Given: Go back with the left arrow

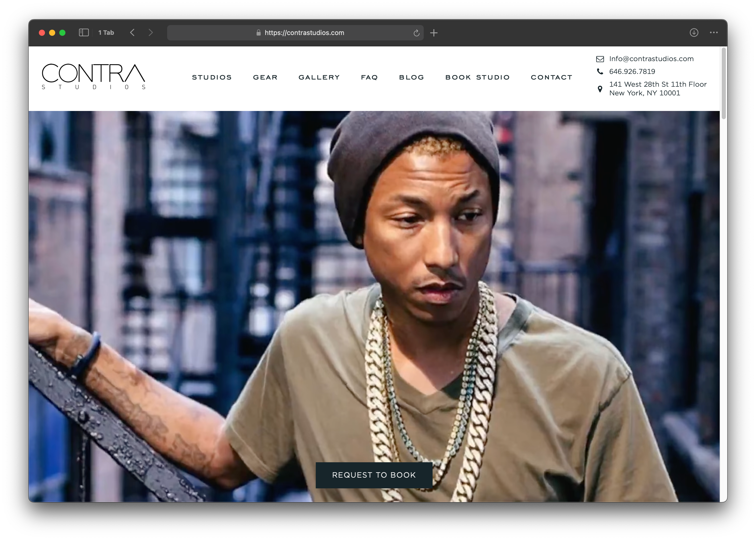Looking at the screenshot, I should coord(132,32).
